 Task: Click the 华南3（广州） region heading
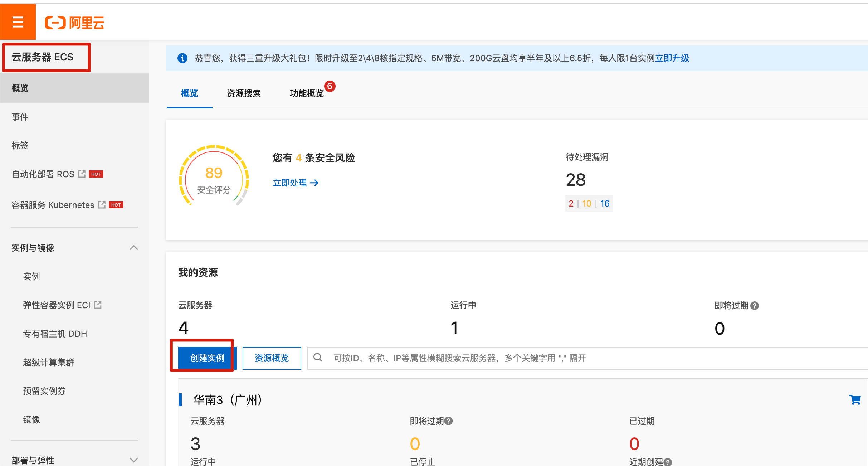[228, 400]
